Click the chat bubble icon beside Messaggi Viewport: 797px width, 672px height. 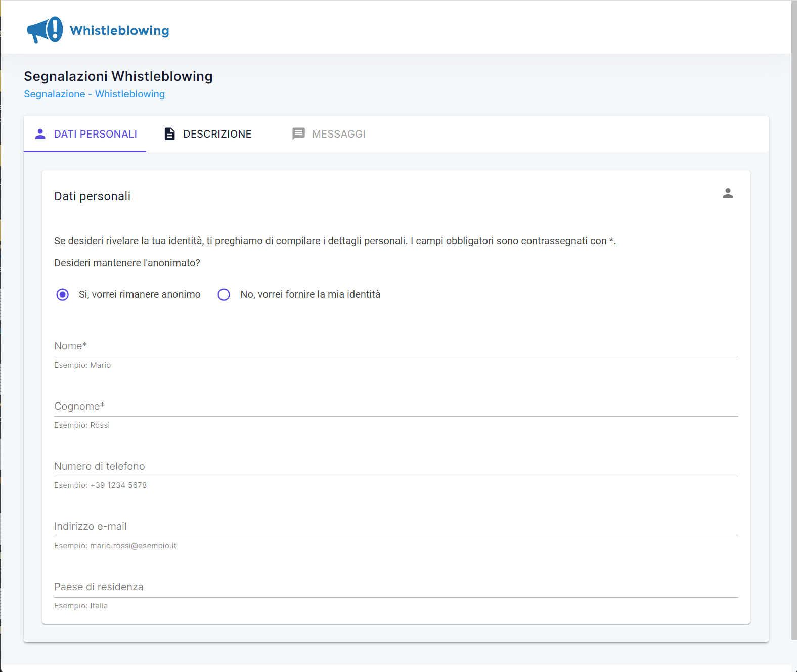click(298, 134)
